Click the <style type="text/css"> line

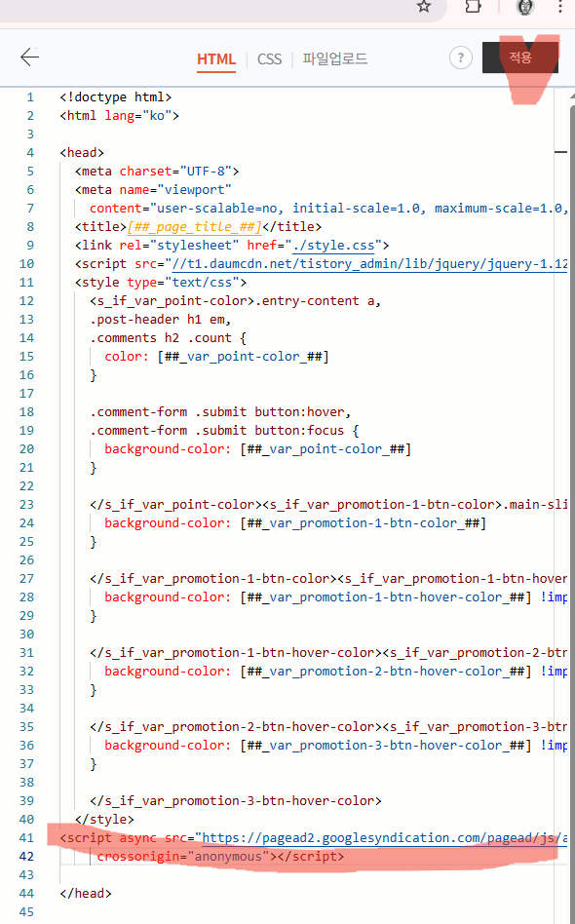(x=161, y=283)
